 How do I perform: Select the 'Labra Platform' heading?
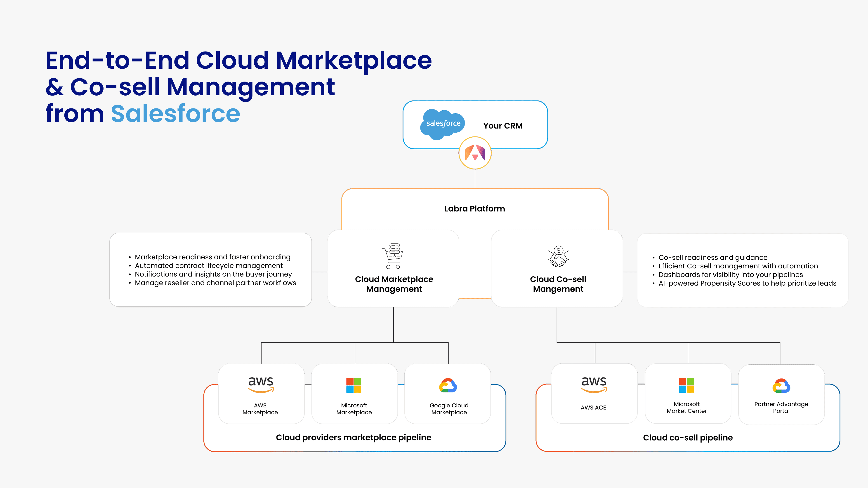(474, 209)
